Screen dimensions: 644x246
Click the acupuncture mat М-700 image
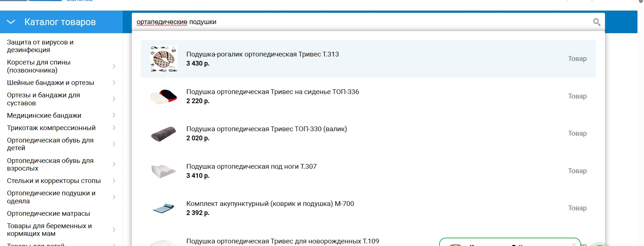pyautogui.click(x=163, y=208)
